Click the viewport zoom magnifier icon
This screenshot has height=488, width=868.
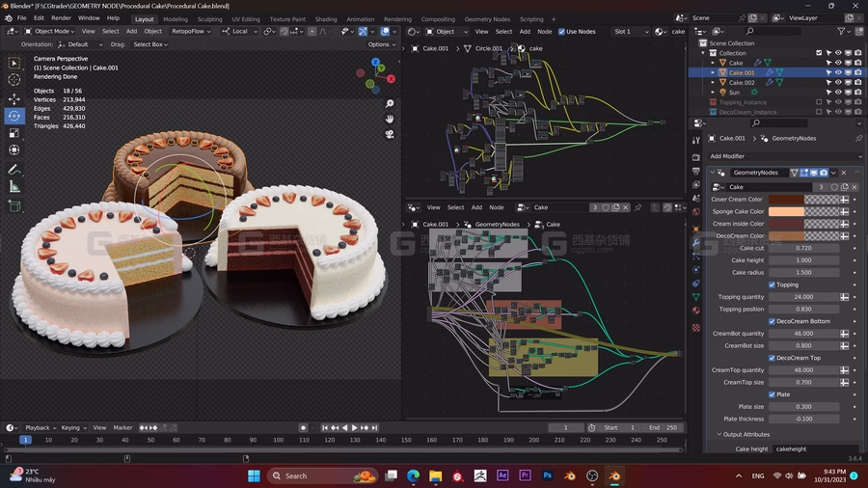390,104
